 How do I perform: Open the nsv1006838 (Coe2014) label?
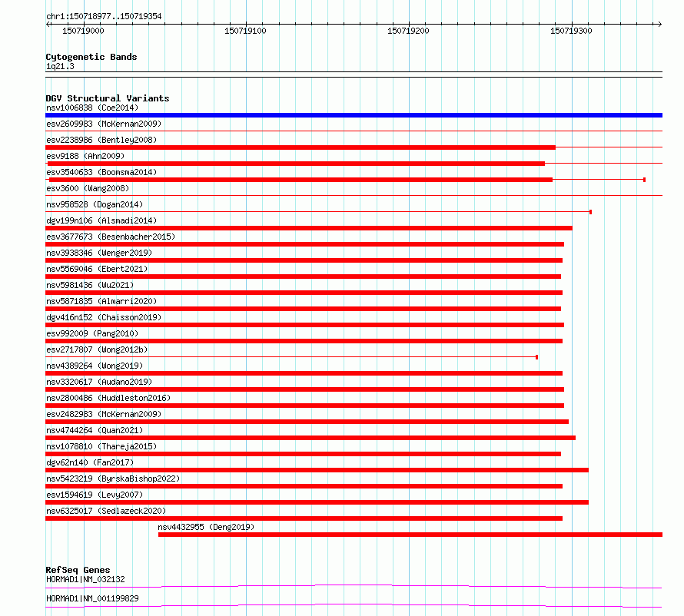point(92,108)
